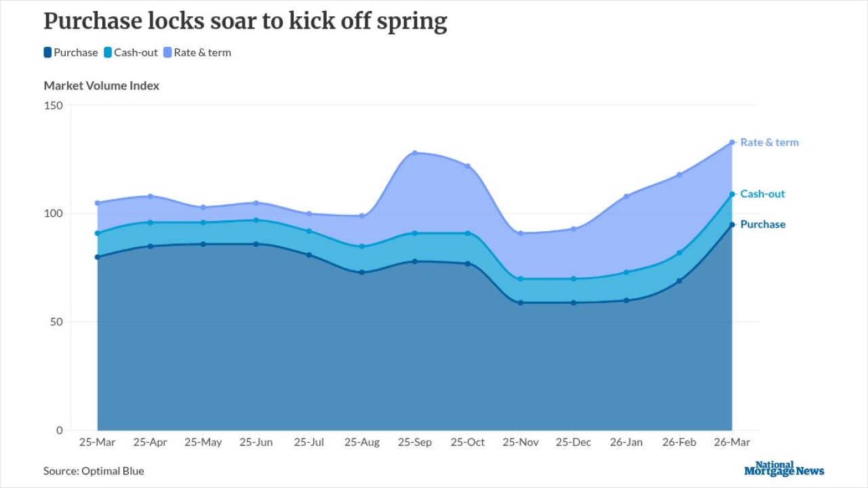Click the Purchase 25-Mar starting point
The width and height of the screenshot is (868, 488).
point(98,257)
